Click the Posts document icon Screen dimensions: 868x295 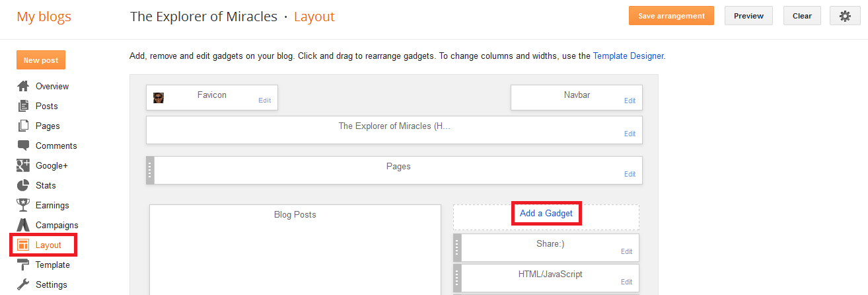coord(23,106)
